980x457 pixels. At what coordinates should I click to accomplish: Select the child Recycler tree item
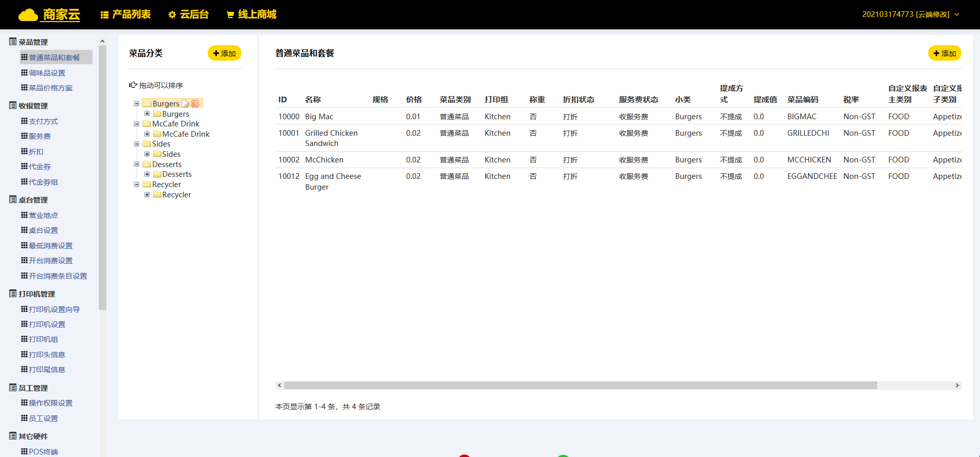pyautogui.click(x=176, y=195)
